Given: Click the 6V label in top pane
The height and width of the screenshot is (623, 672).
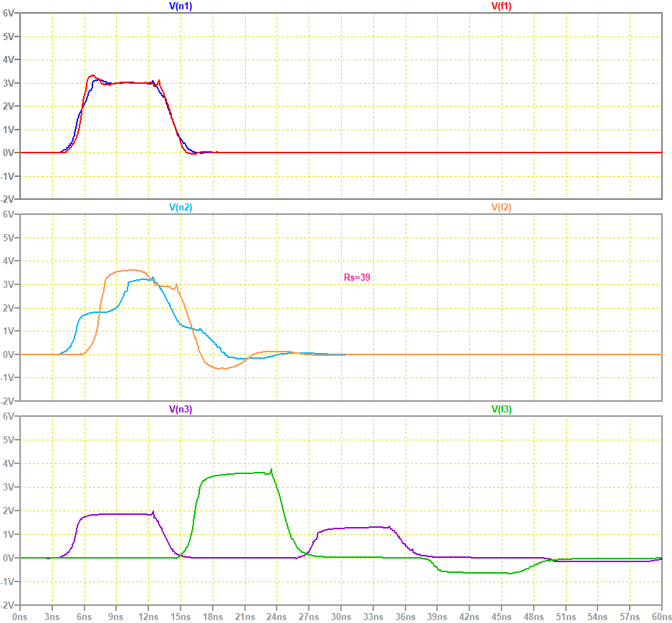Looking at the screenshot, I should [x=10, y=14].
